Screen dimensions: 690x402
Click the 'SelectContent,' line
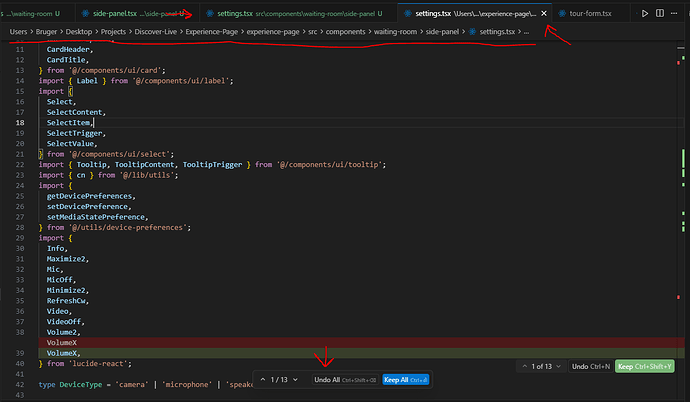(76, 112)
